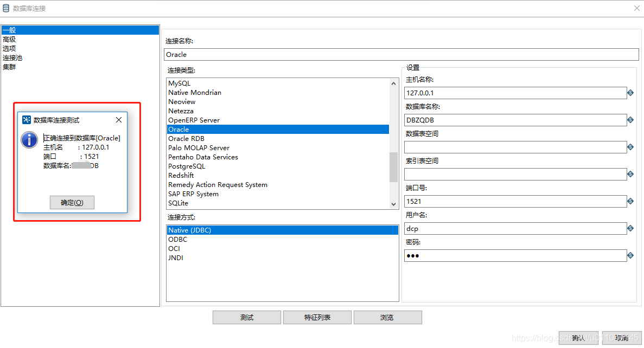Select Native (JDBC) access method
This screenshot has width=644, height=348.
click(283, 230)
